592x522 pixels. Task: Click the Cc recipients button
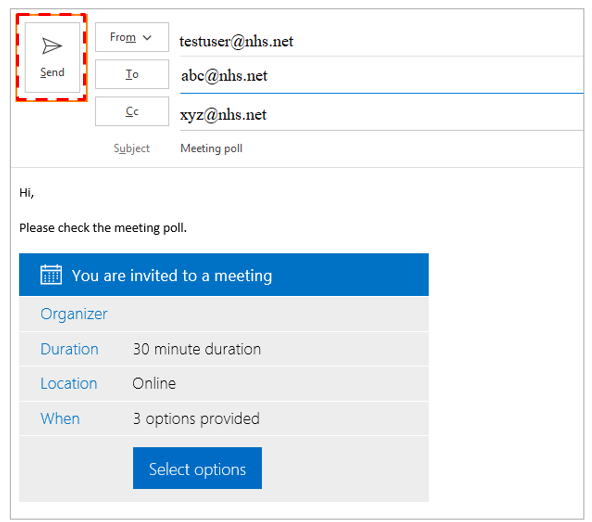(132, 111)
